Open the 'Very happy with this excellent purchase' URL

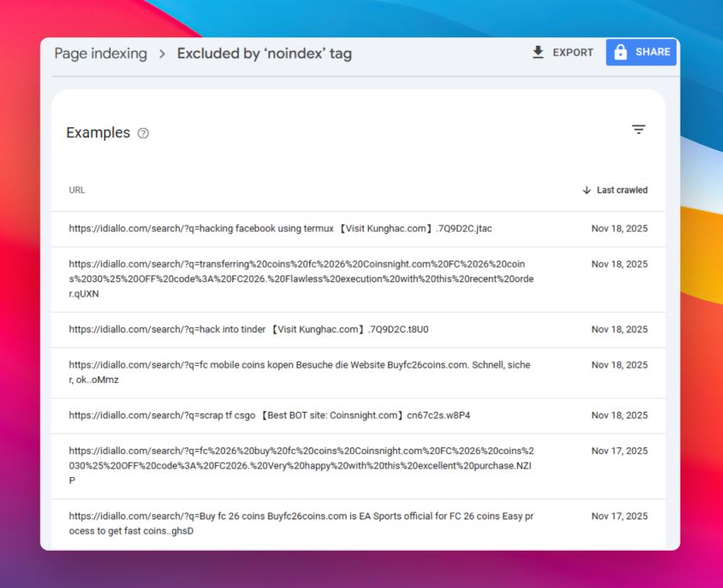tap(301, 466)
